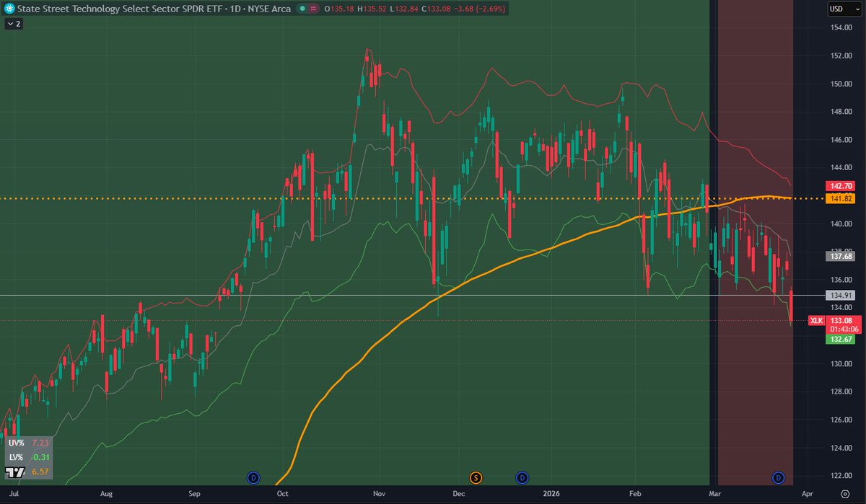The height and width of the screenshot is (504, 866).
Task: Click the Feb label on time axis
Action: click(x=635, y=495)
